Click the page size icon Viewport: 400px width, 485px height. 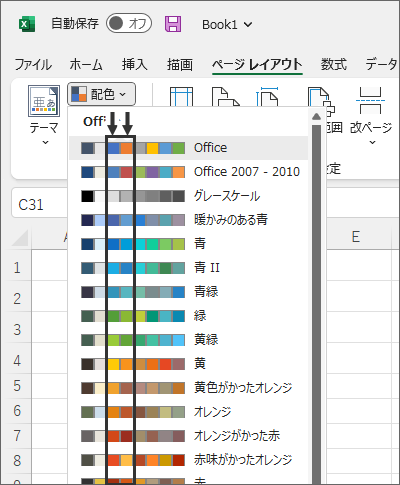click(x=267, y=97)
